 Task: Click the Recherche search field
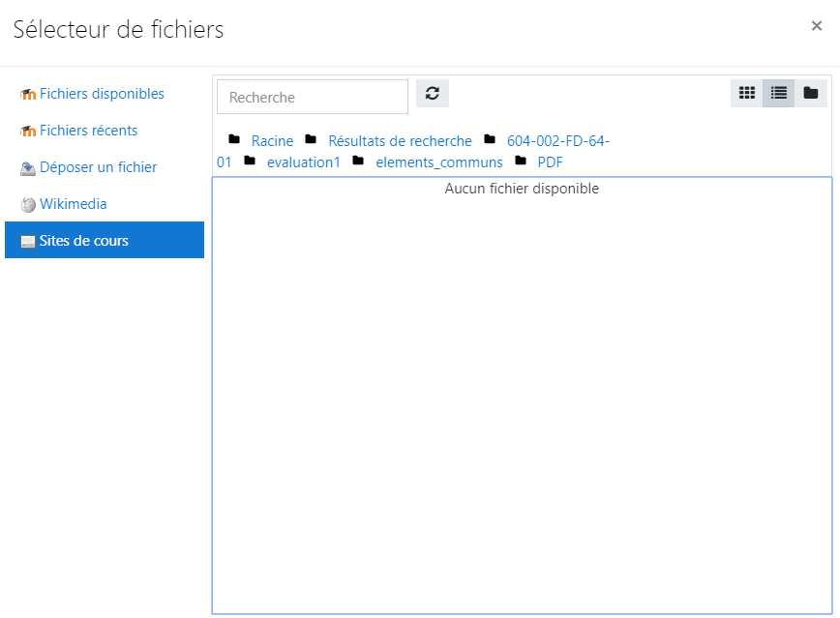(312, 97)
